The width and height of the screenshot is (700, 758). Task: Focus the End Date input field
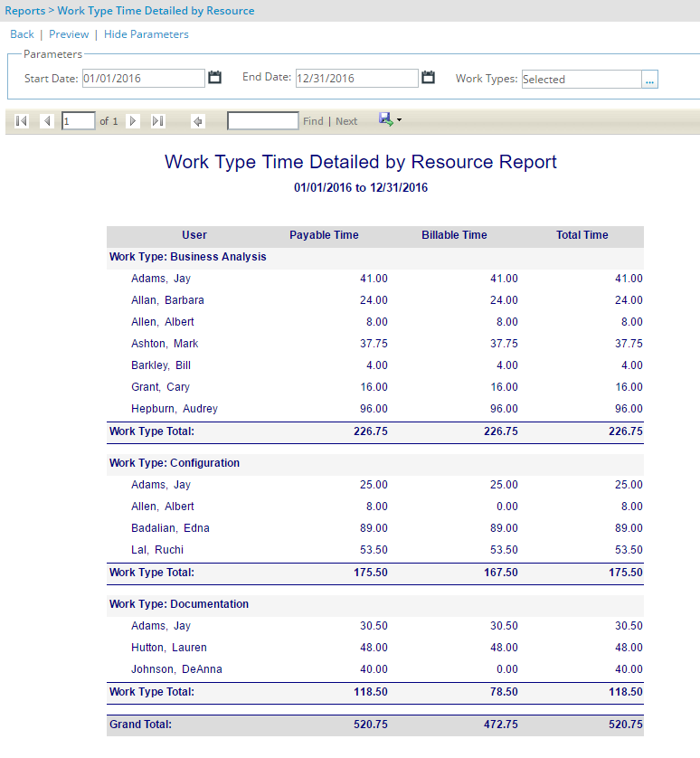coord(356,79)
